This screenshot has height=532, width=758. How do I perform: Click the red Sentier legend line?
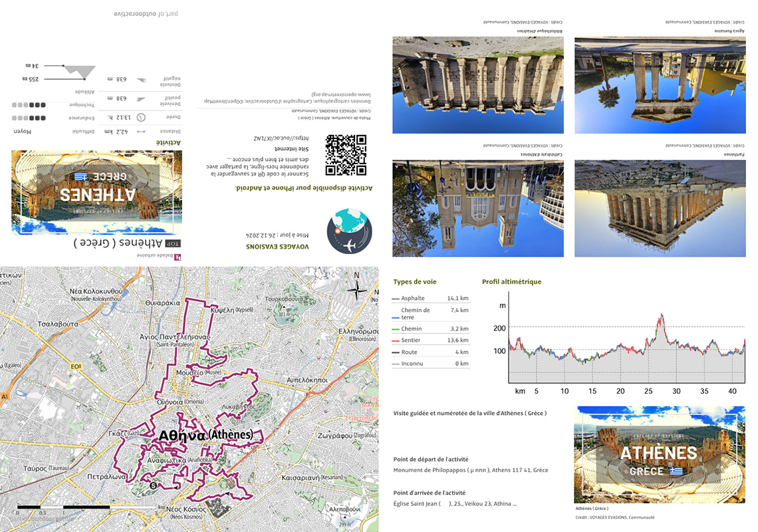pyautogui.click(x=396, y=340)
